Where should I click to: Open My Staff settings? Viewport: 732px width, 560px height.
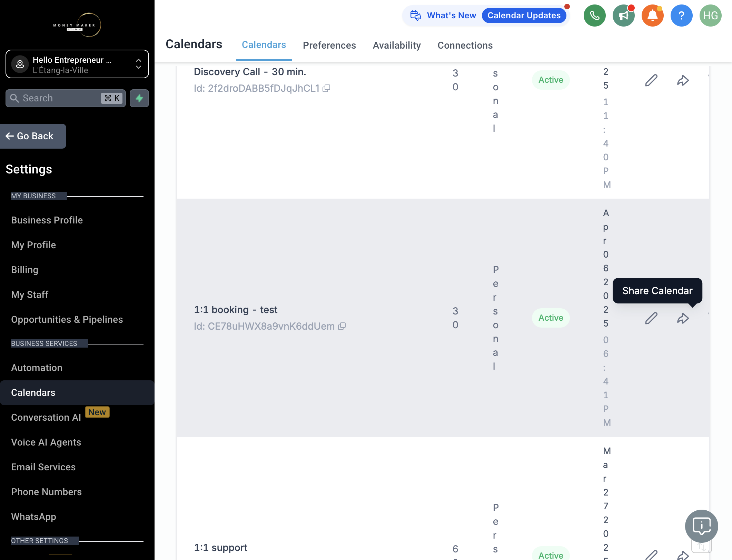(30, 295)
